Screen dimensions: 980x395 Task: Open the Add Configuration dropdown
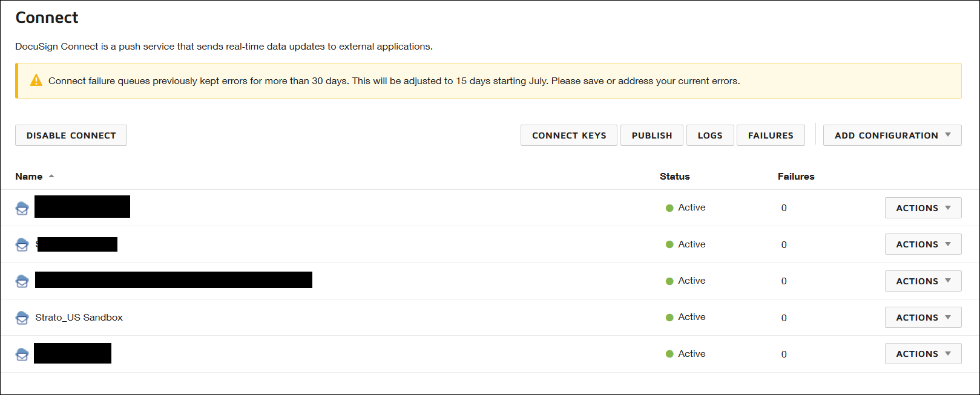click(x=892, y=135)
